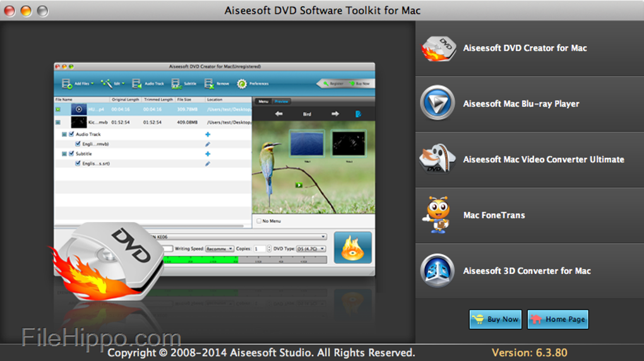This screenshot has width=644, height=361.
Task: Toggle the Subtitle checkbox in file list
Action: click(x=71, y=154)
